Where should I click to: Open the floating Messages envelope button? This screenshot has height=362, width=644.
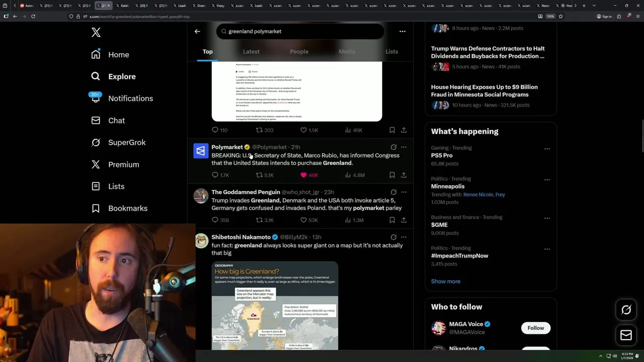(626, 335)
